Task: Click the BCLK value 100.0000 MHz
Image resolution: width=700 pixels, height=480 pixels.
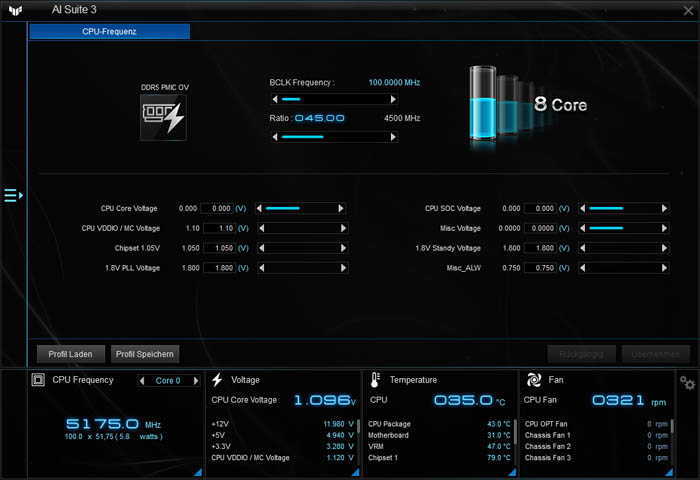Action: point(394,83)
